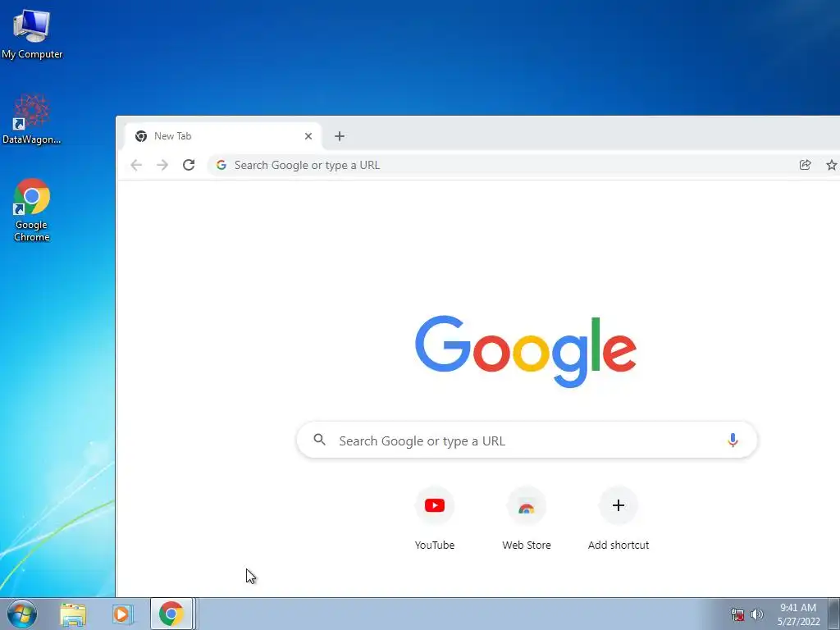Close the New Tab tab
The image size is (840, 630).
308,136
